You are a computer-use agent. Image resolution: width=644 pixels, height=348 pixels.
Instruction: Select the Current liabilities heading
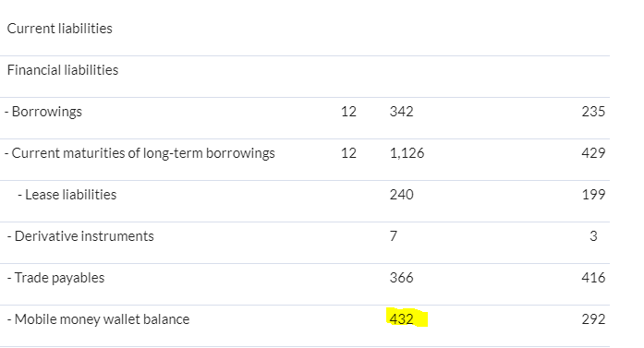point(59,29)
